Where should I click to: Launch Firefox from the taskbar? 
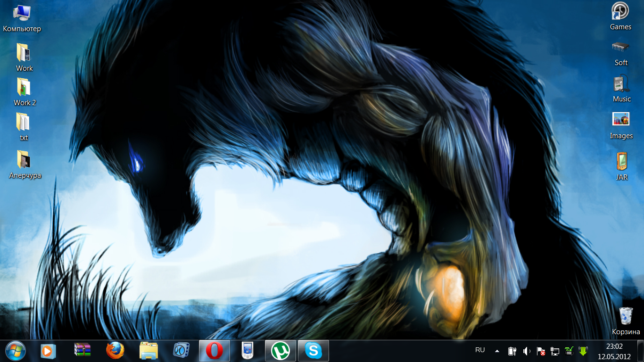click(x=115, y=351)
